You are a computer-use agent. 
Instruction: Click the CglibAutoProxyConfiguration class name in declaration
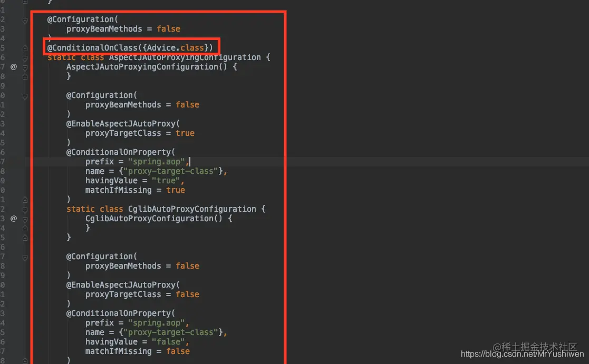coord(192,209)
